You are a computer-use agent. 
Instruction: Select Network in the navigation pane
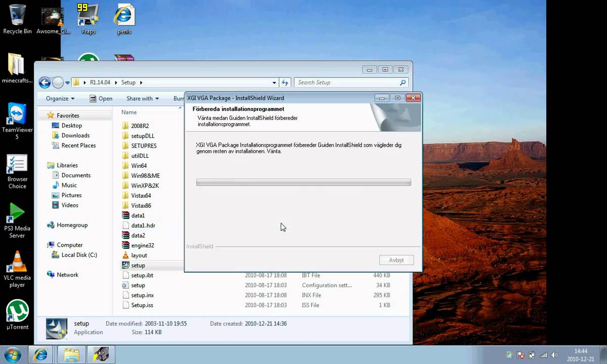[67, 275]
